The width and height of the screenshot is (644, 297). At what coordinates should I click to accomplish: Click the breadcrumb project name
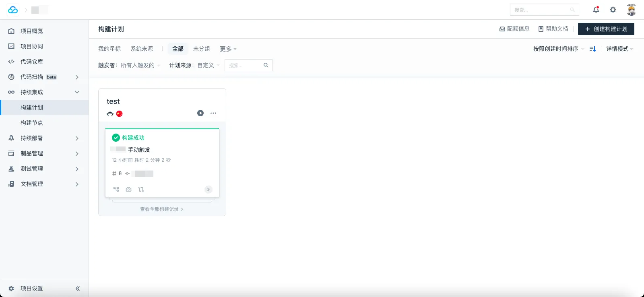pos(40,10)
